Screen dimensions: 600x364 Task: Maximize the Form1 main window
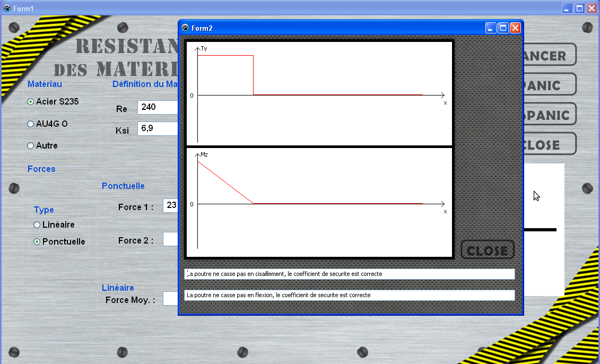tap(580, 8)
